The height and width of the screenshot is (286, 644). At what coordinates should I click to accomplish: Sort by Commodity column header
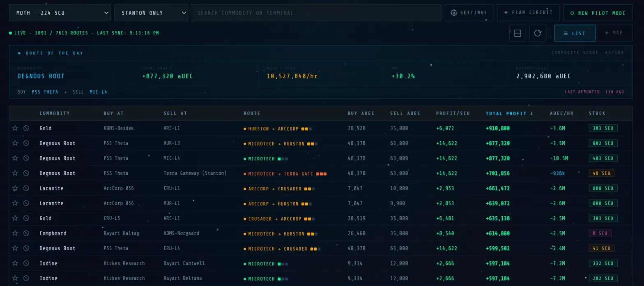pyautogui.click(x=55, y=113)
